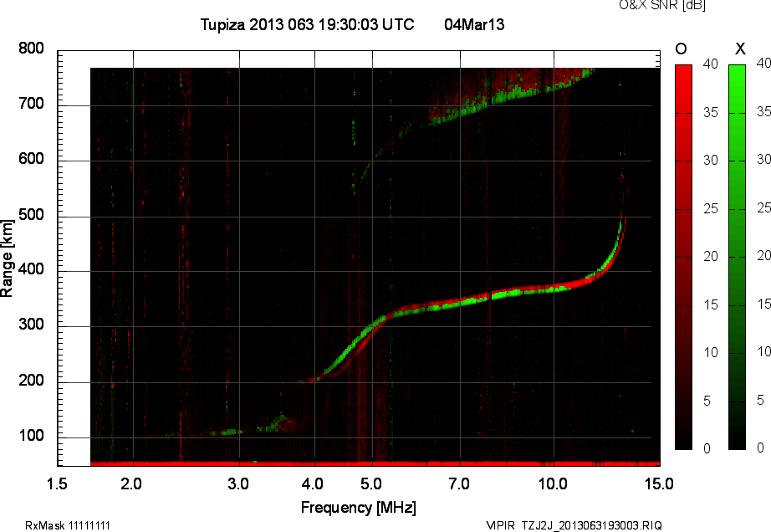Click the "O&X SNR [dB]" heading
The height and width of the screenshot is (532, 771).
coord(661,5)
